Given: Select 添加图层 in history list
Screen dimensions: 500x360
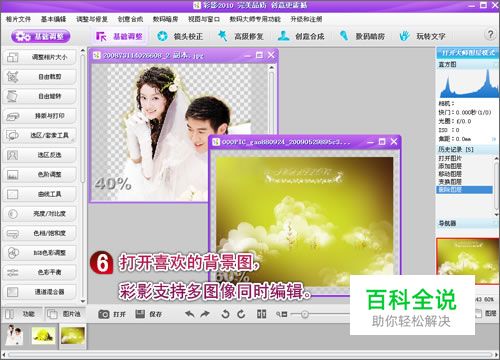Looking at the screenshot, I should click(x=450, y=166).
